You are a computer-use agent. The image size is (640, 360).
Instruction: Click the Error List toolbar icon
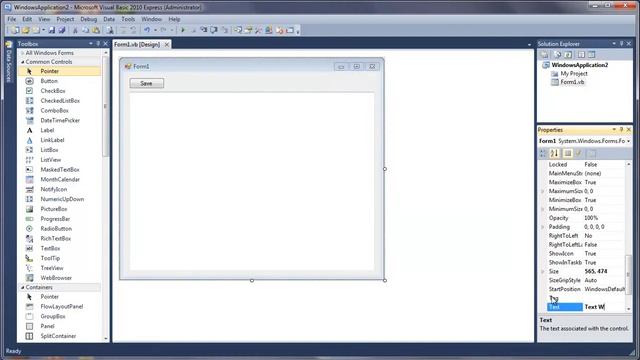tap(280, 30)
